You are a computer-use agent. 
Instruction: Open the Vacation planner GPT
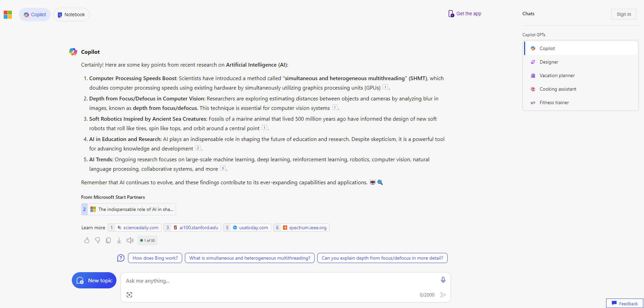pos(557,75)
